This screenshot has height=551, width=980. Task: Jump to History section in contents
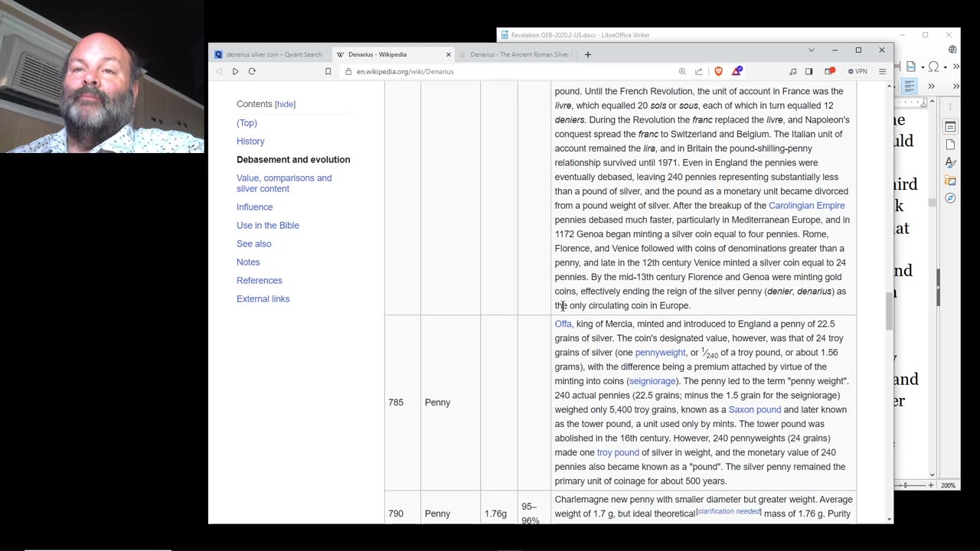pyautogui.click(x=250, y=141)
